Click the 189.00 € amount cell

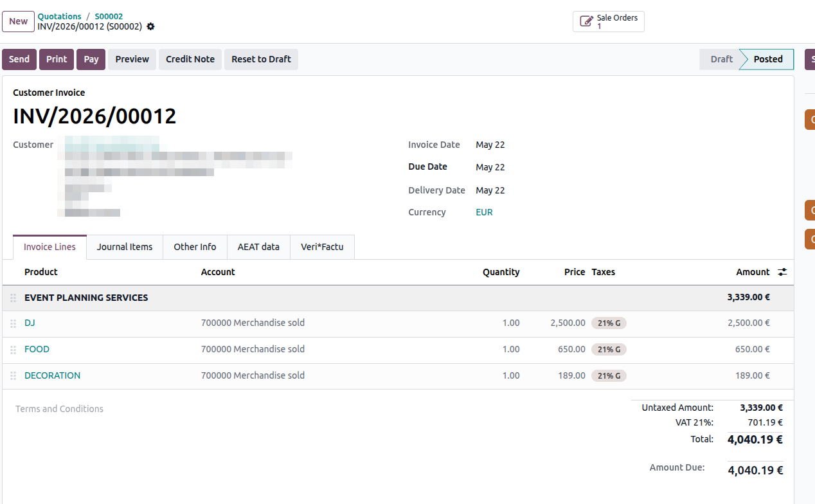[x=753, y=375]
